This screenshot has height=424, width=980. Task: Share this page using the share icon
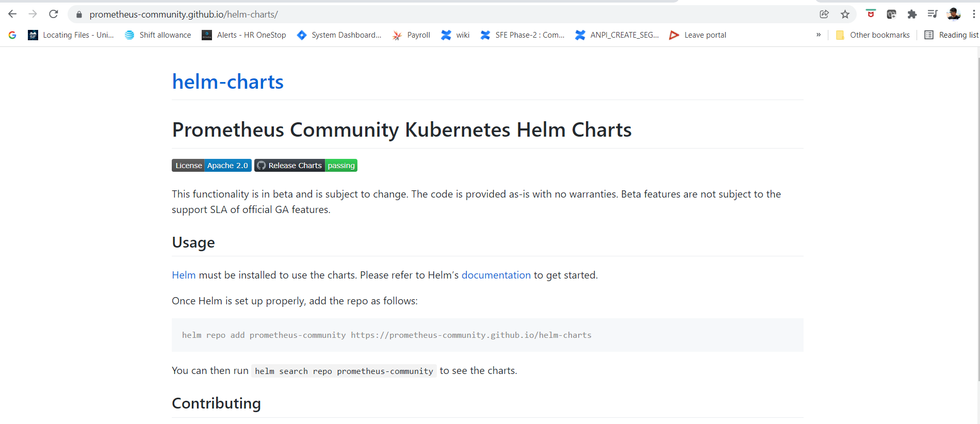point(824,14)
